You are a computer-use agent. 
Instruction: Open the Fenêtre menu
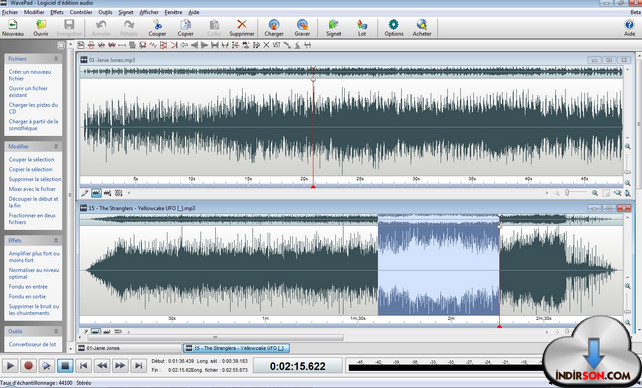(x=173, y=12)
